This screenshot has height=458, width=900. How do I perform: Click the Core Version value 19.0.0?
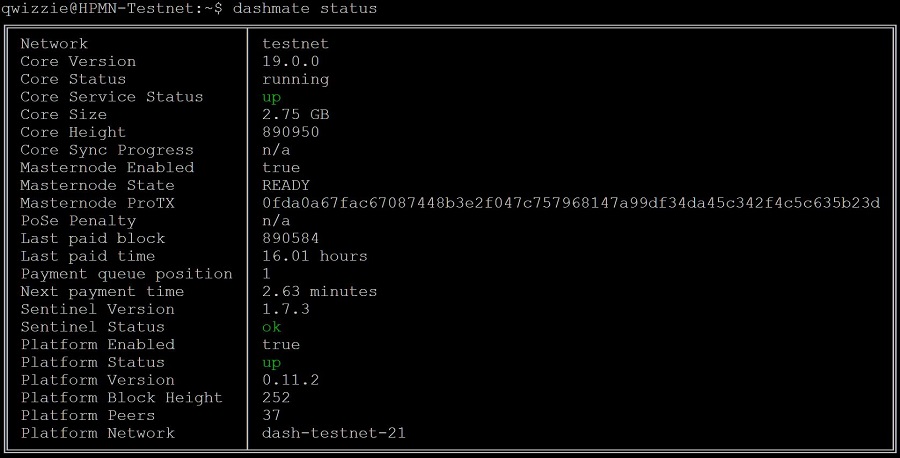coord(290,61)
